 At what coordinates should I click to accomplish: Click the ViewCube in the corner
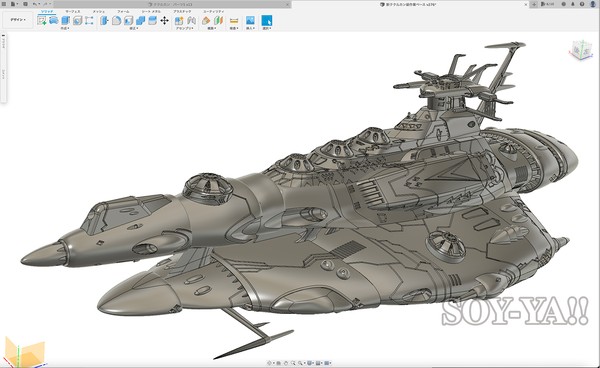pos(581,50)
